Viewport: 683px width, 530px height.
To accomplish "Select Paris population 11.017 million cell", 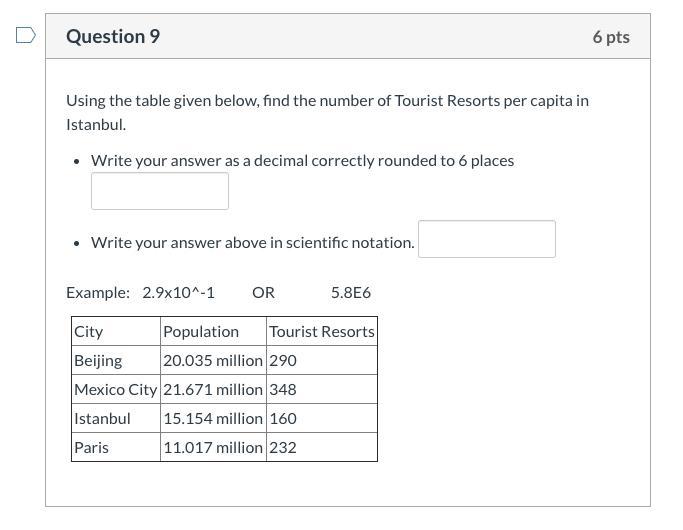I will pos(213,447).
